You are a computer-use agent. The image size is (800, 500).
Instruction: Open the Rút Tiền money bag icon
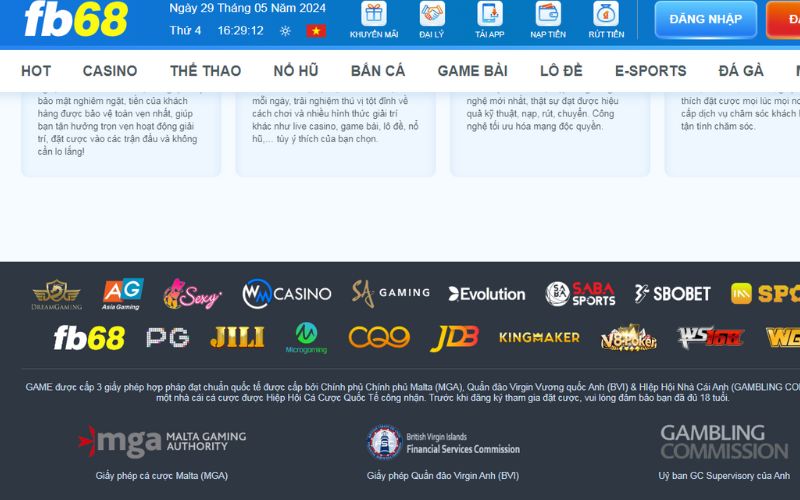pos(606,14)
